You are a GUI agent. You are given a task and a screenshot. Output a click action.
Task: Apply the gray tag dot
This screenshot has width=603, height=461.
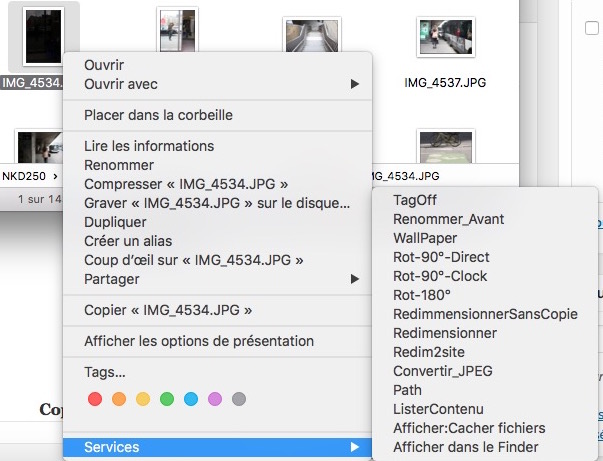pyautogui.click(x=239, y=400)
